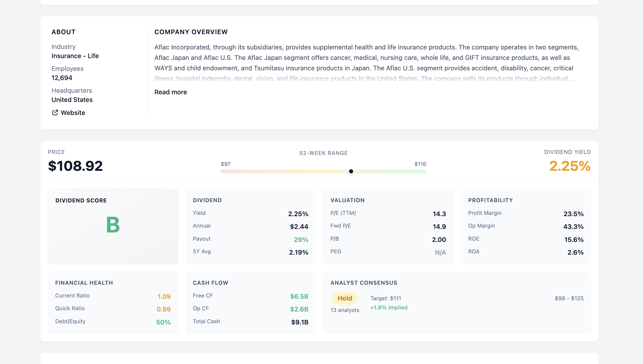Click the external link Website icon
Image resolution: width=643 pixels, height=364 pixels.
coord(55,113)
